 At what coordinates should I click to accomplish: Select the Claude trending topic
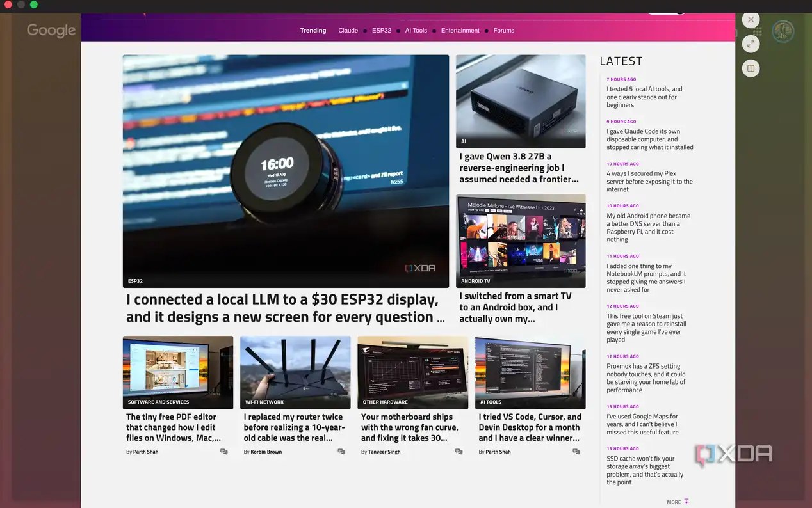tap(348, 31)
